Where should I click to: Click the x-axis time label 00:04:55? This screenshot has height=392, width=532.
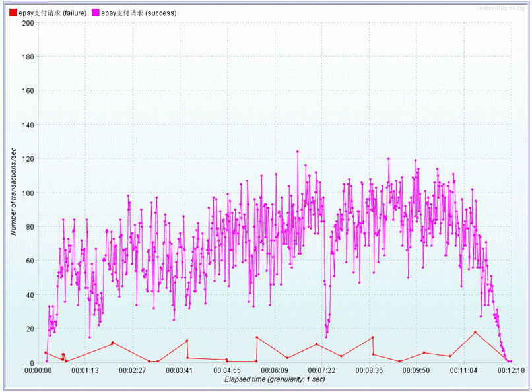(227, 370)
